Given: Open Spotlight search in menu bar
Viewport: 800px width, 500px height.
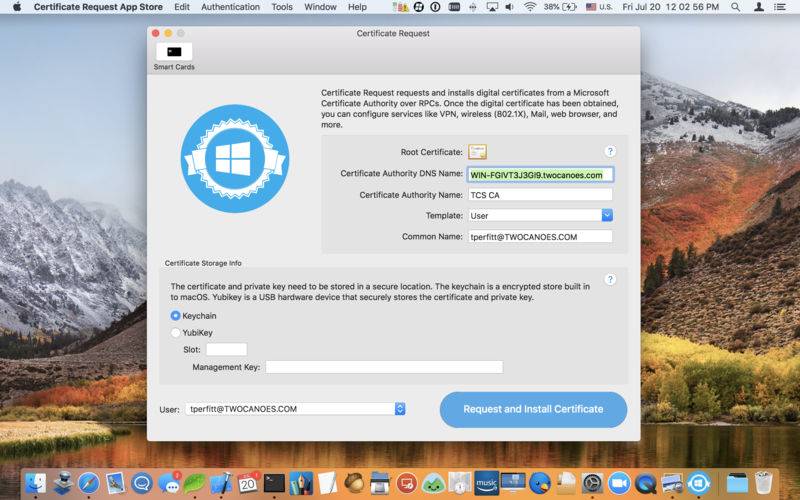Looking at the screenshot, I should [735, 7].
